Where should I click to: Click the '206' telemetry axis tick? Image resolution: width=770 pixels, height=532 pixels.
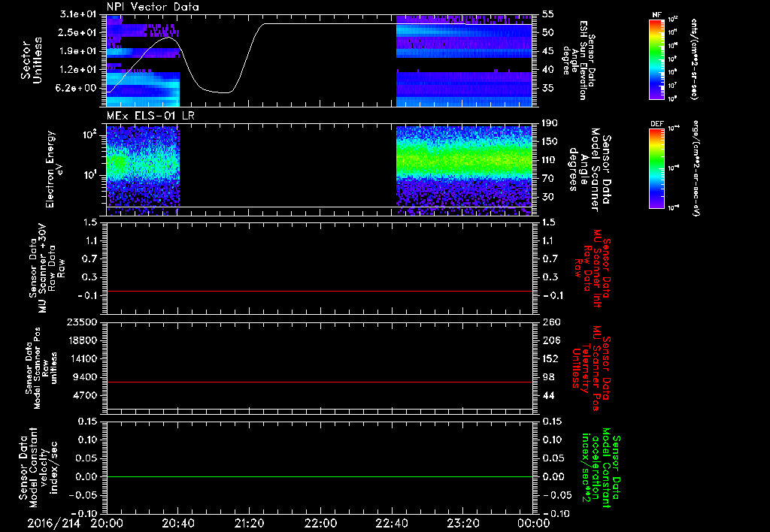[551, 340]
